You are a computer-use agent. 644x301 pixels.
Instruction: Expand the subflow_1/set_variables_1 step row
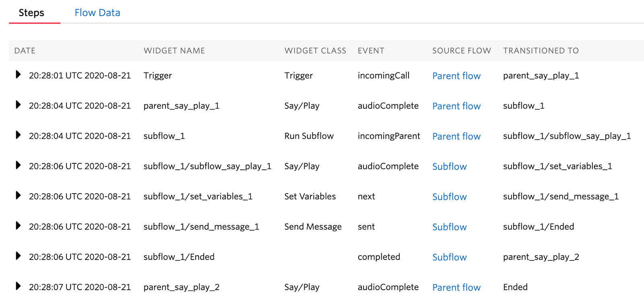click(18, 196)
